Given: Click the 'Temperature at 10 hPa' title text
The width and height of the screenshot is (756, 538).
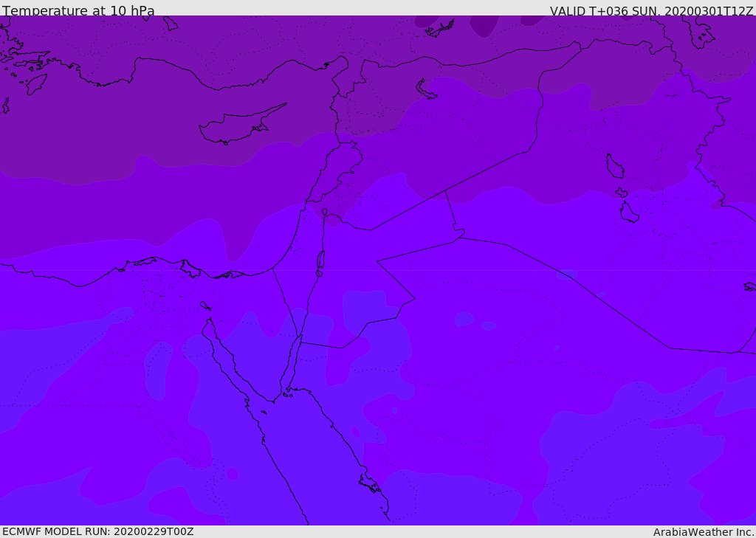Looking at the screenshot, I should tap(78, 10).
